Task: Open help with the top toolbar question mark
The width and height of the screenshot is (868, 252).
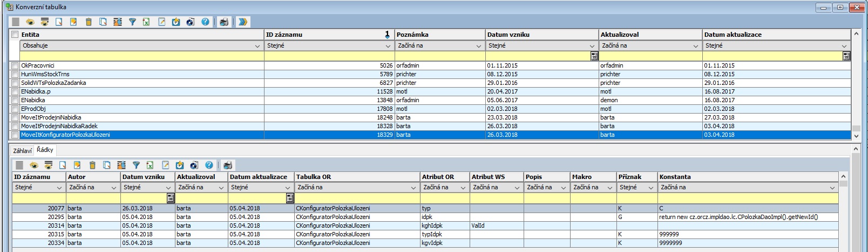Action: (x=205, y=22)
